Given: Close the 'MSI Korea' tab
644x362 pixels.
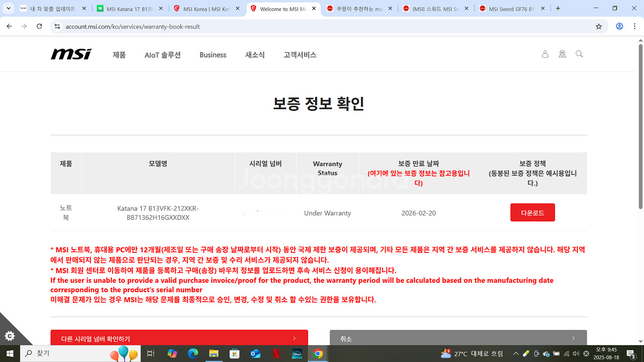Looking at the screenshot, I should [x=237, y=9].
